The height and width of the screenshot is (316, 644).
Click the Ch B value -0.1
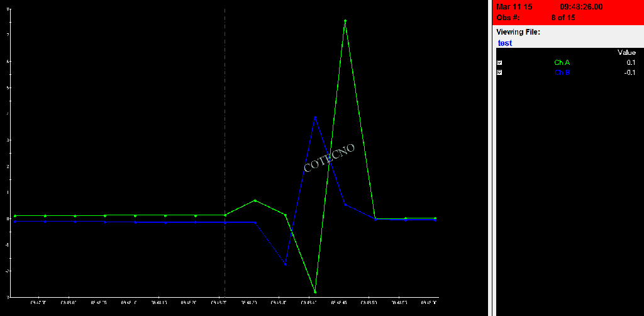(629, 72)
